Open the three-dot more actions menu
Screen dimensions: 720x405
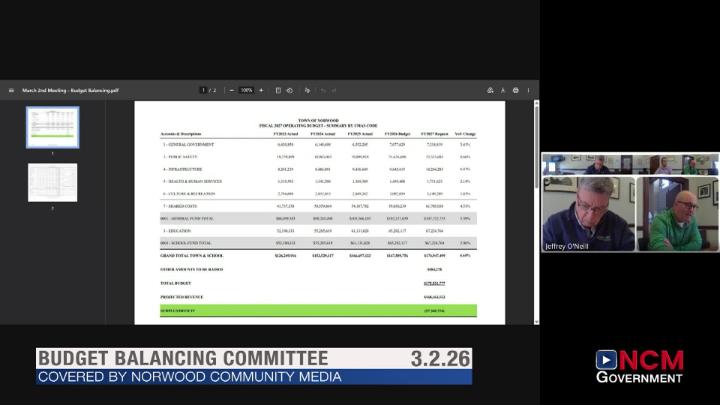pos(528,90)
